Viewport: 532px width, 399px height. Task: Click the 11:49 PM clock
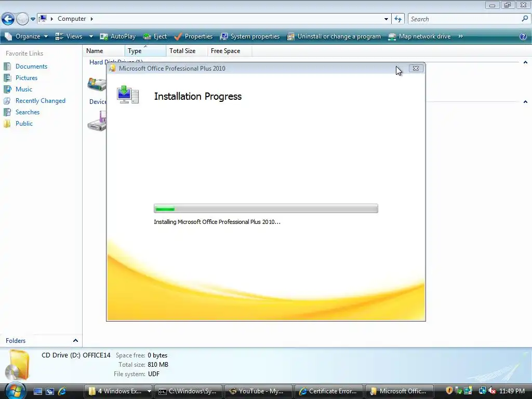512,391
